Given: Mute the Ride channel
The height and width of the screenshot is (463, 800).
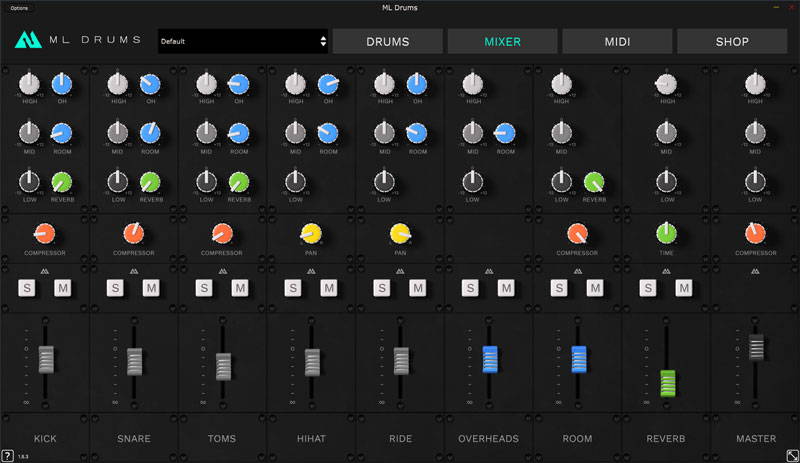Looking at the screenshot, I should pyautogui.click(x=417, y=288).
